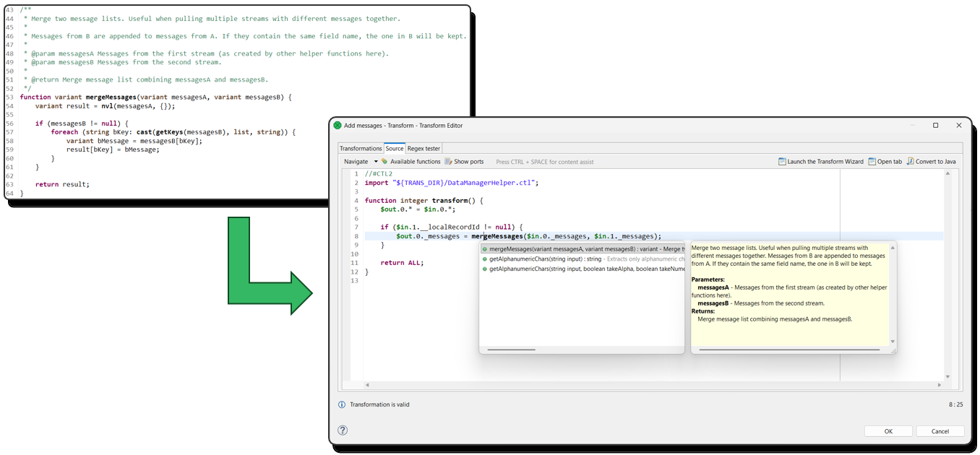
Task: Click the Cancel button
Action: click(940, 431)
